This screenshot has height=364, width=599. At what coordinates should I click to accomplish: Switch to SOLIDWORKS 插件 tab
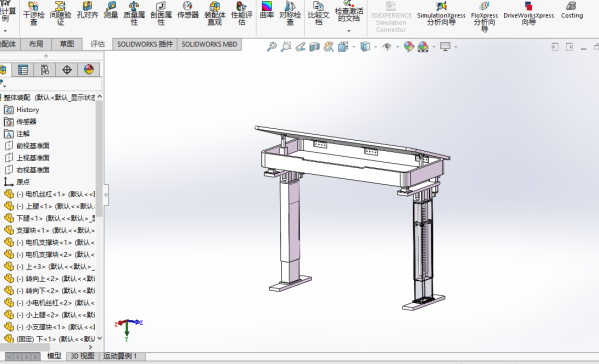click(x=145, y=44)
